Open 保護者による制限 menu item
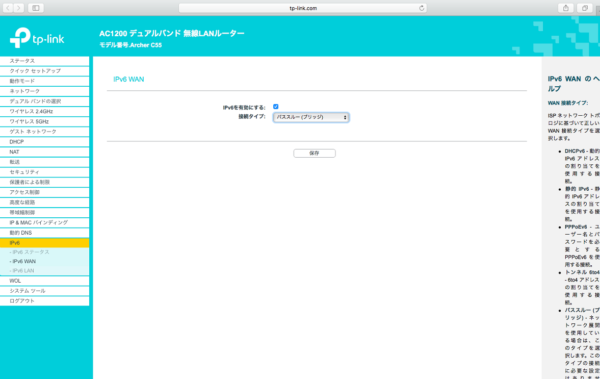This screenshot has height=379, width=600. click(44, 182)
